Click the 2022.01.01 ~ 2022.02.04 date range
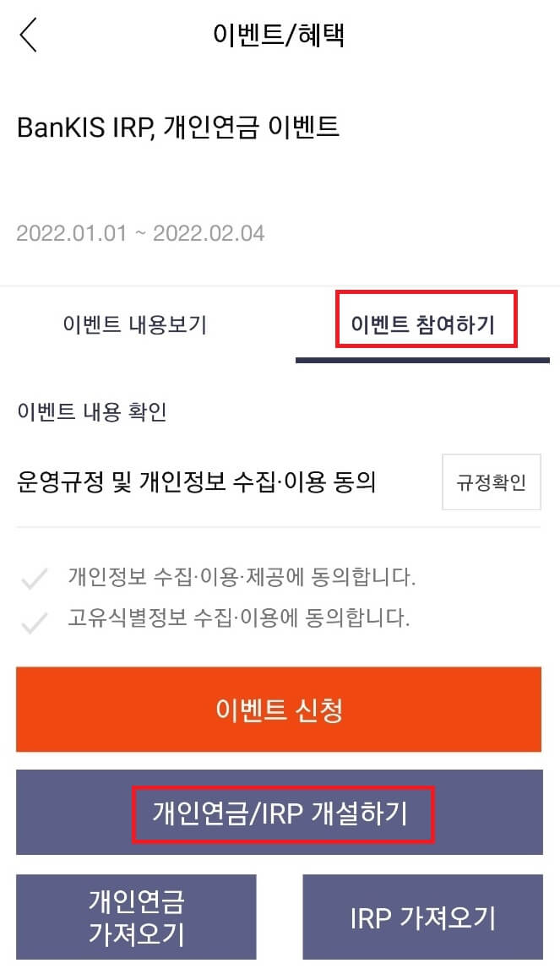This screenshot has width=560, height=974. pyautogui.click(x=140, y=233)
